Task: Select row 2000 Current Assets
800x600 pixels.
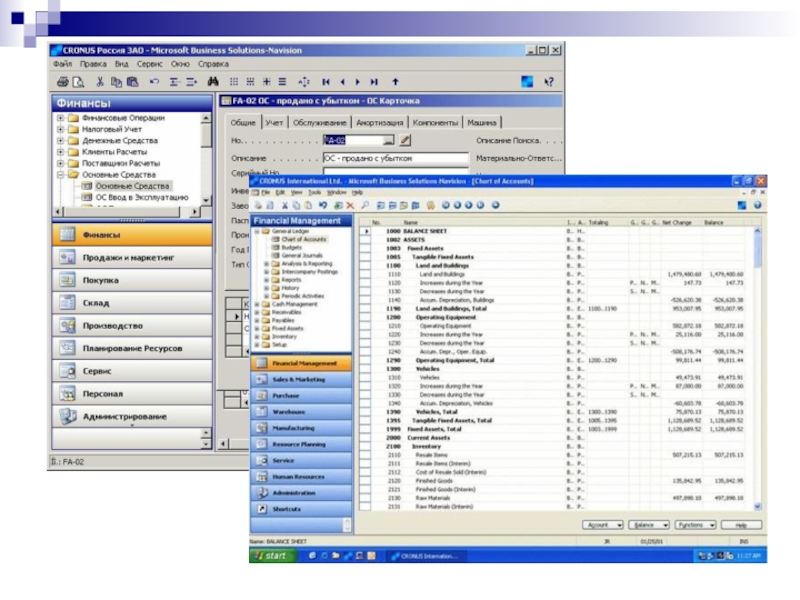Action: (559, 438)
